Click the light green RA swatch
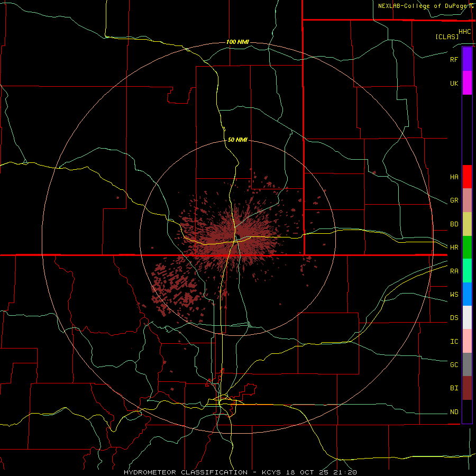Viewport: 476px width, 476px height. [467, 271]
